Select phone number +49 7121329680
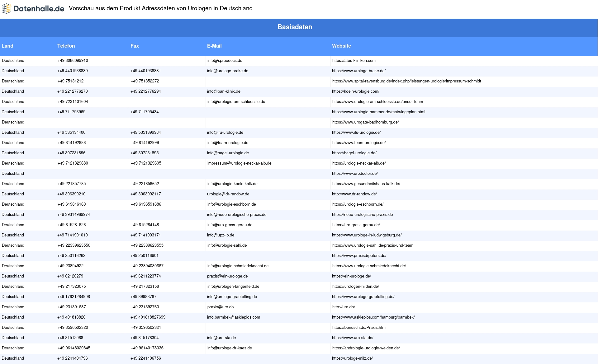The image size is (598, 364). point(73,163)
